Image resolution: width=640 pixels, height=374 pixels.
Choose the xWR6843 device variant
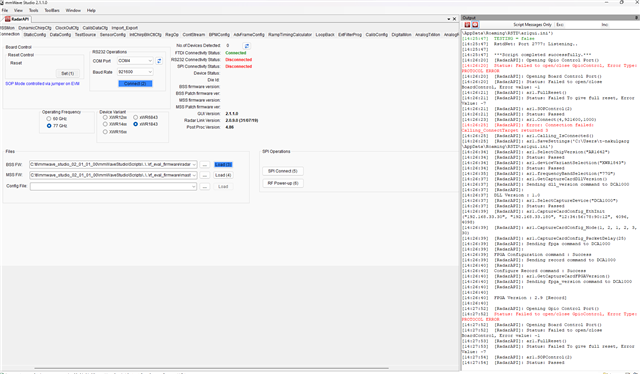coord(136,118)
